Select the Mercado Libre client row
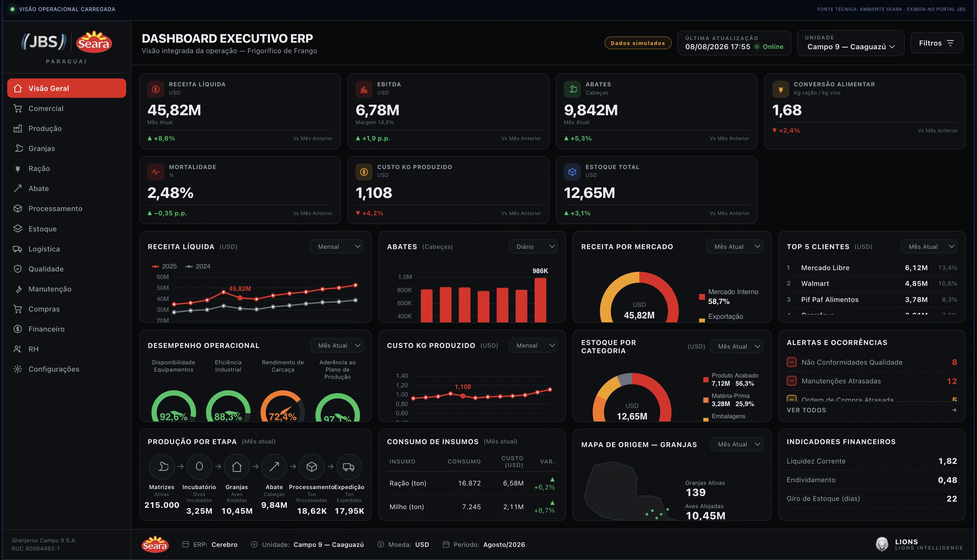 872,268
